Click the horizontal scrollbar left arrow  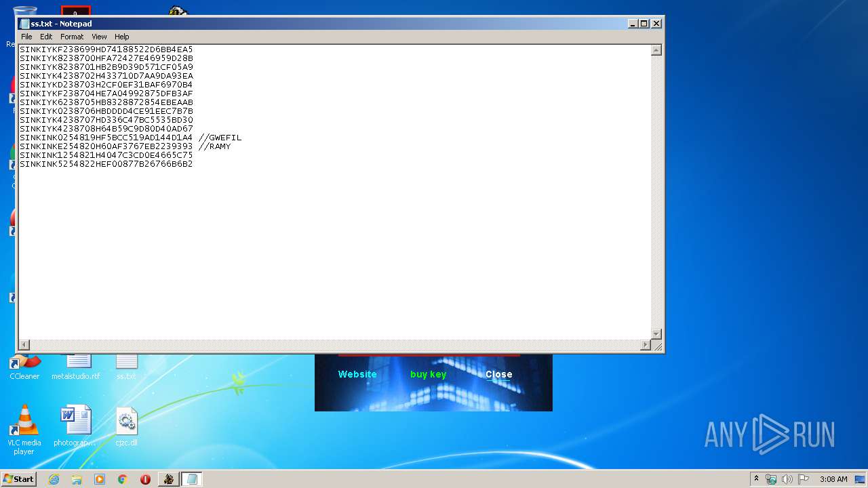(24, 345)
